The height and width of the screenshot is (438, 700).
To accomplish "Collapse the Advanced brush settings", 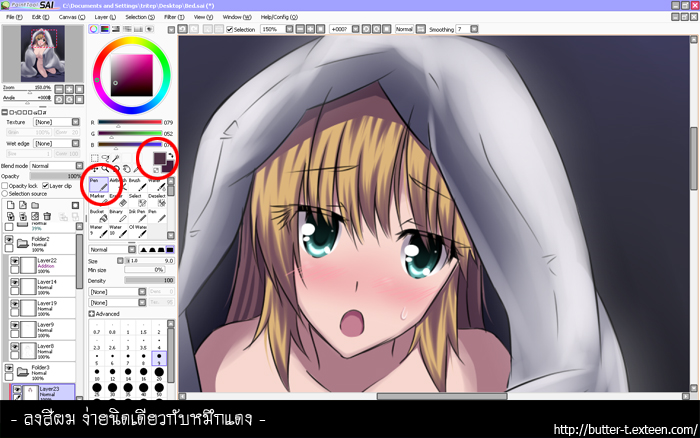I will [x=92, y=314].
